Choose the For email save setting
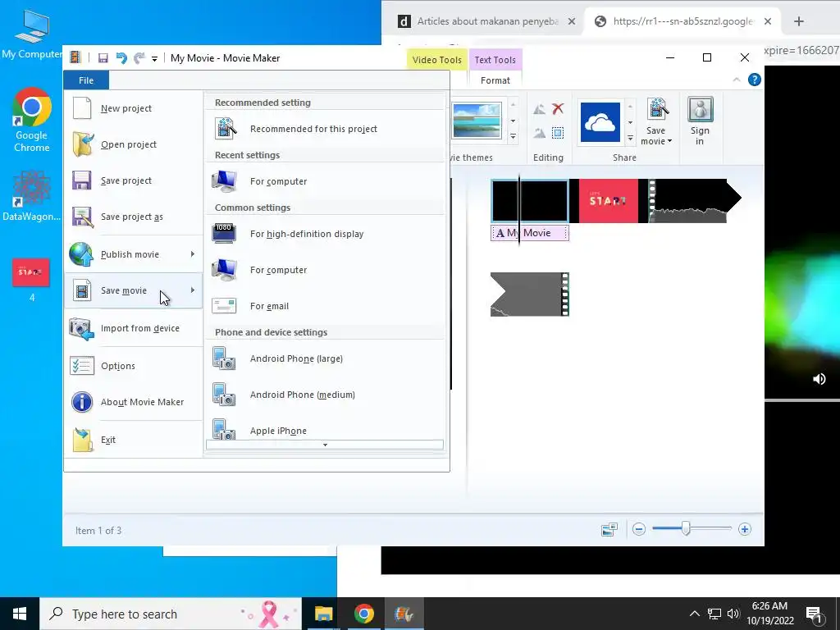Image resolution: width=840 pixels, height=630 pixels. (325, 306)
